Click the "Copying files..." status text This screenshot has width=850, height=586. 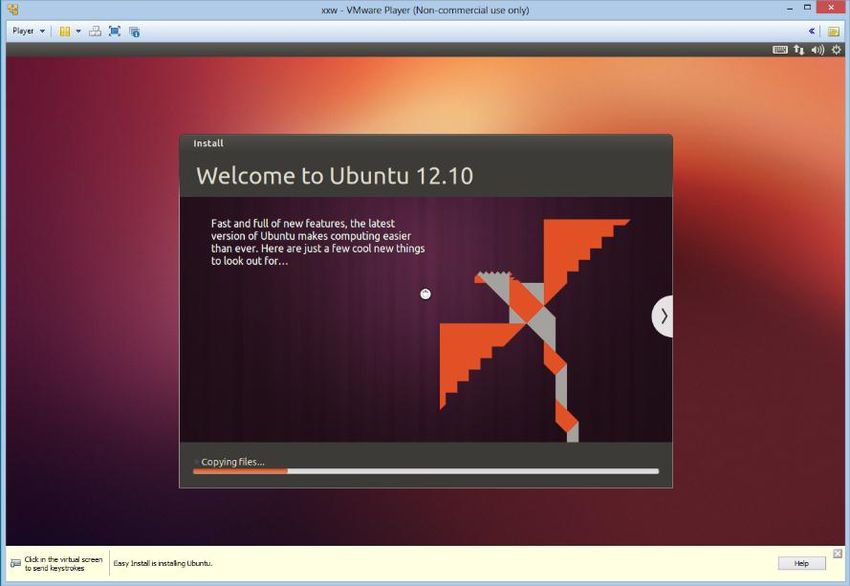tap(233, 462)
